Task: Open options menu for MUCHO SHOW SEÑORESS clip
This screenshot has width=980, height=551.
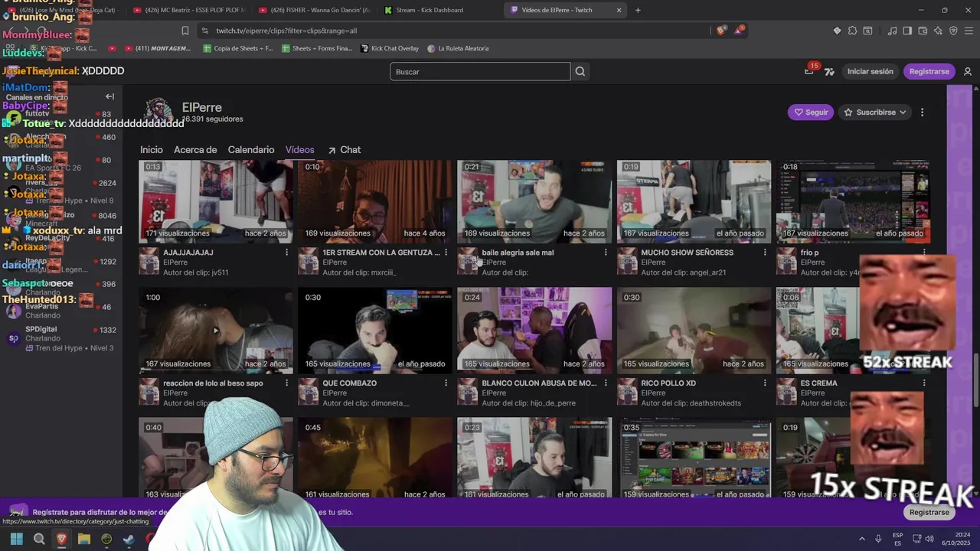Action: click(765, 253)
